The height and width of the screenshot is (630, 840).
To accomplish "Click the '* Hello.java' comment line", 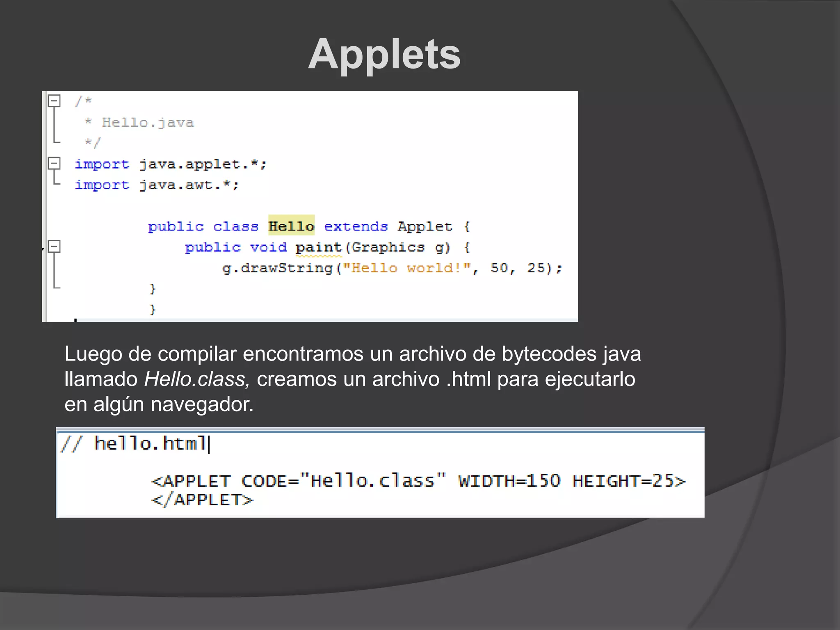I will (x=139, y=122).
